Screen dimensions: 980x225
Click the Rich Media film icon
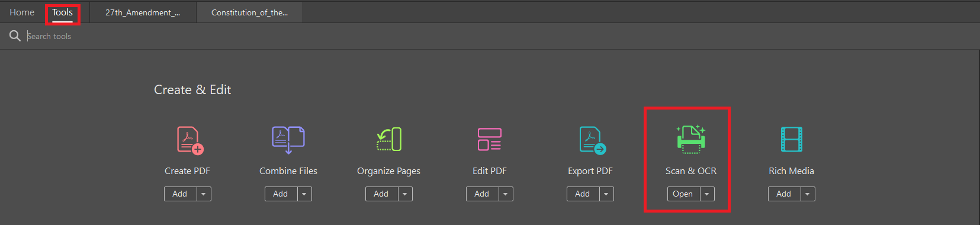pos(792,140)
